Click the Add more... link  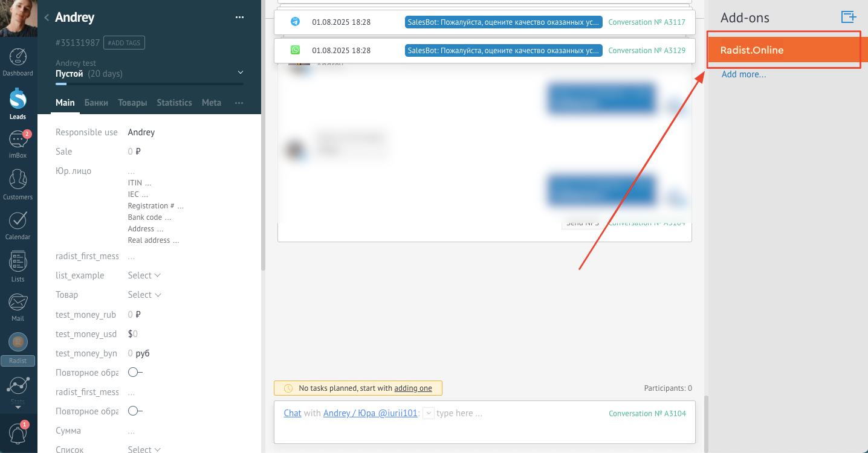click(x=743, y=74)
